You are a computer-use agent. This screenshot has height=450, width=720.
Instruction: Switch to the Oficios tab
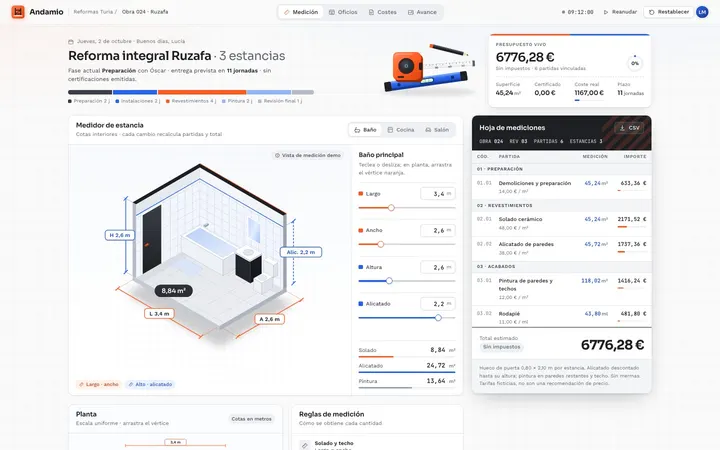343,12
